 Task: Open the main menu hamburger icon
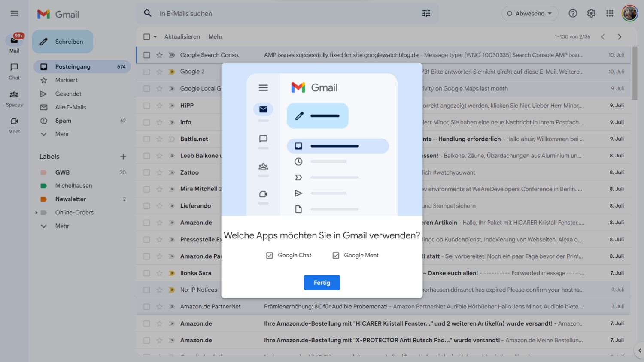14,13
